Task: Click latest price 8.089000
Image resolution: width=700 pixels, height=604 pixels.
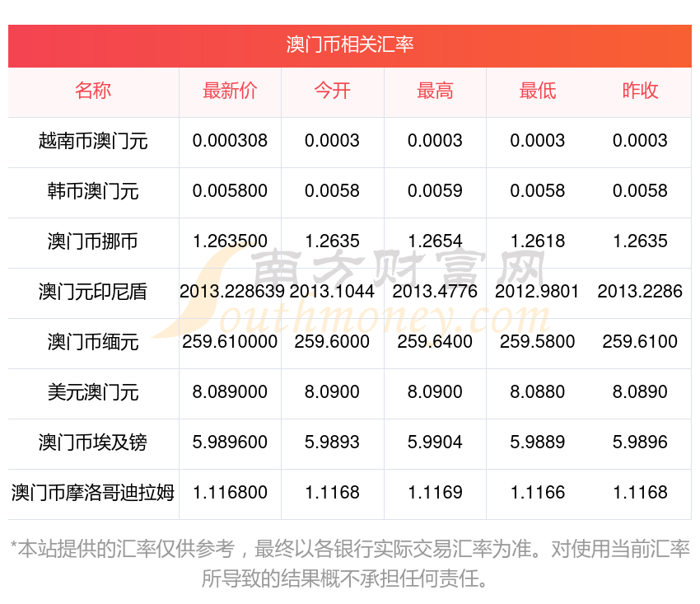Action: [x=230, y=391]
